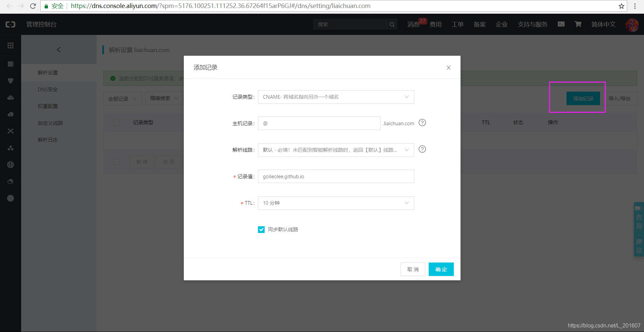Bookmark this page with star icon
The width and height of the screenshot is (644, 332).
pyautogui.click(x=621, y=6)
